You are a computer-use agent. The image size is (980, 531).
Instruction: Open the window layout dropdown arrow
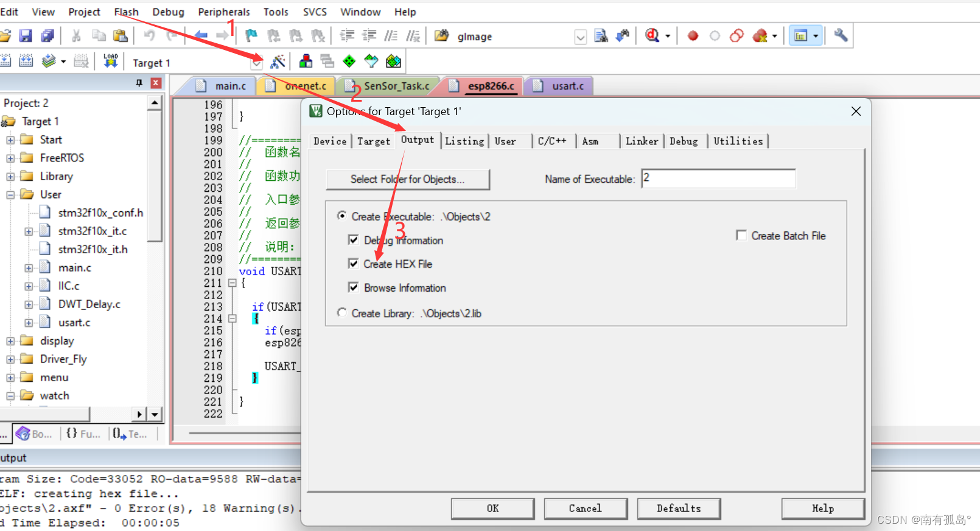coord(816,36)
